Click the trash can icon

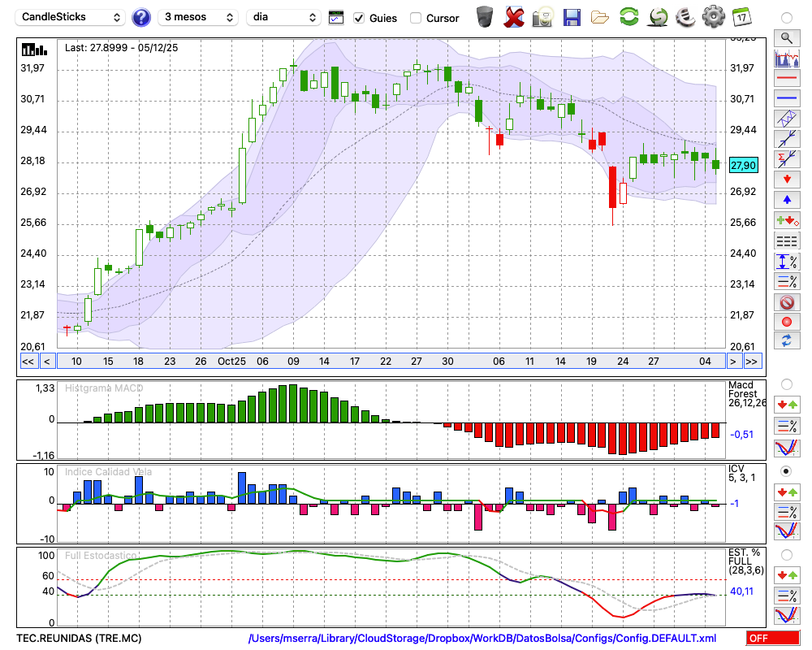tap(485, 17)
